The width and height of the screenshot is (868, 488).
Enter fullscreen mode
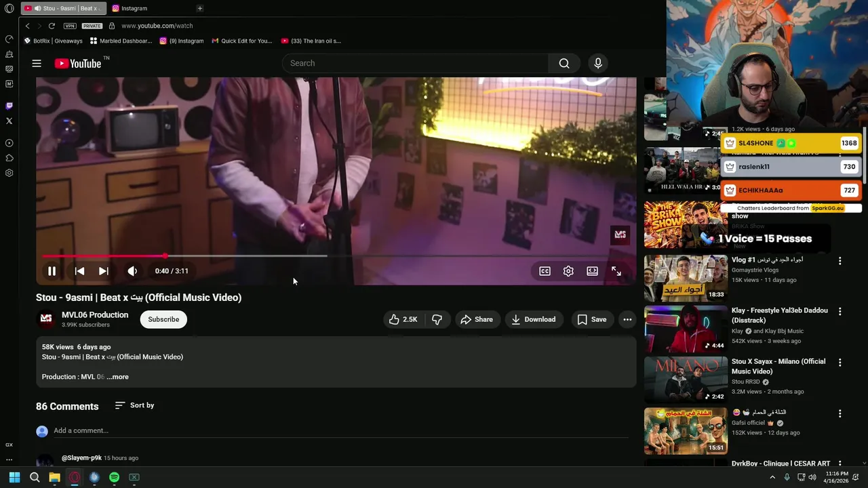click(x=616, y=271)
